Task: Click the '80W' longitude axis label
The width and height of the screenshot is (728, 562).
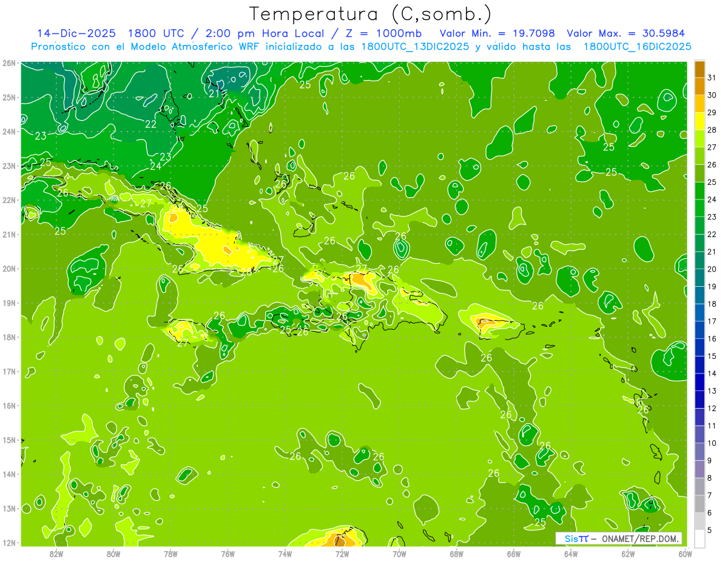Action: click(113, 554)
